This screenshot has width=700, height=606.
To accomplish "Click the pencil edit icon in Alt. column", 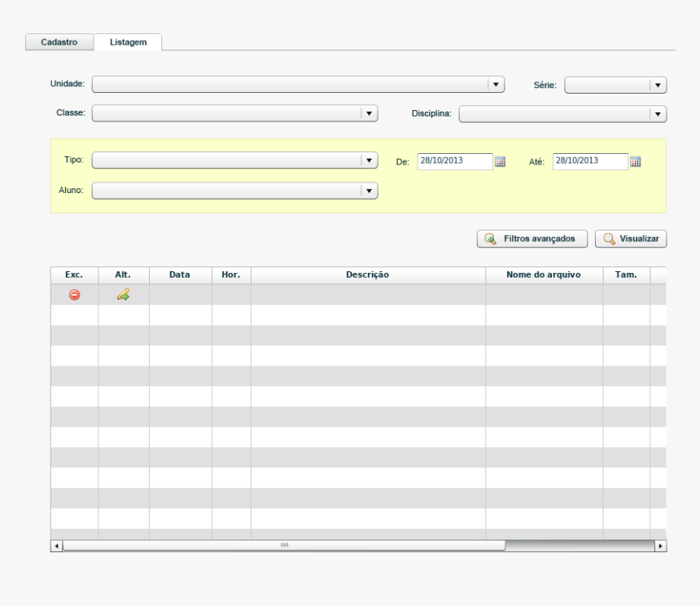I will (124, 295).
